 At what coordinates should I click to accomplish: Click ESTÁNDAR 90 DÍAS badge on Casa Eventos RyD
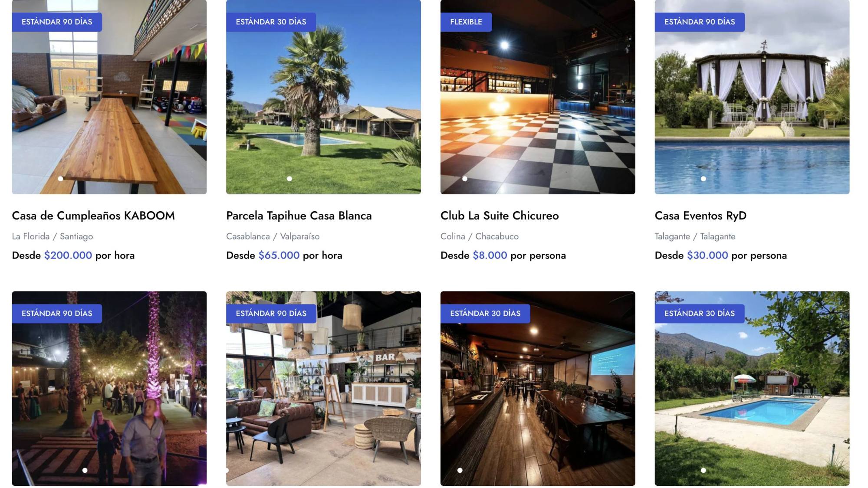(700, 22)
